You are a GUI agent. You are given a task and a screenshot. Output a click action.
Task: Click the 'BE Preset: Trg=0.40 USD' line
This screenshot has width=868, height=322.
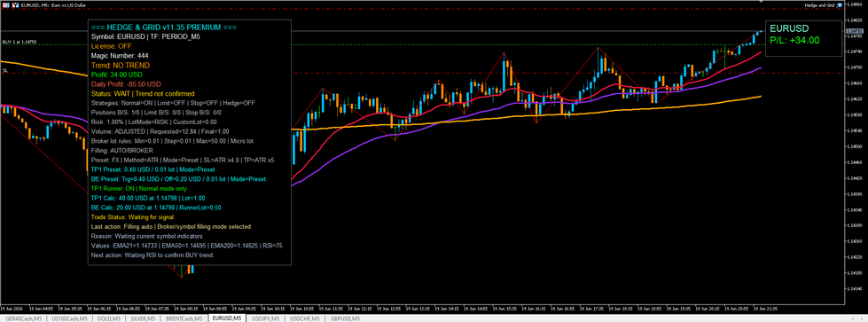(179, 179)
